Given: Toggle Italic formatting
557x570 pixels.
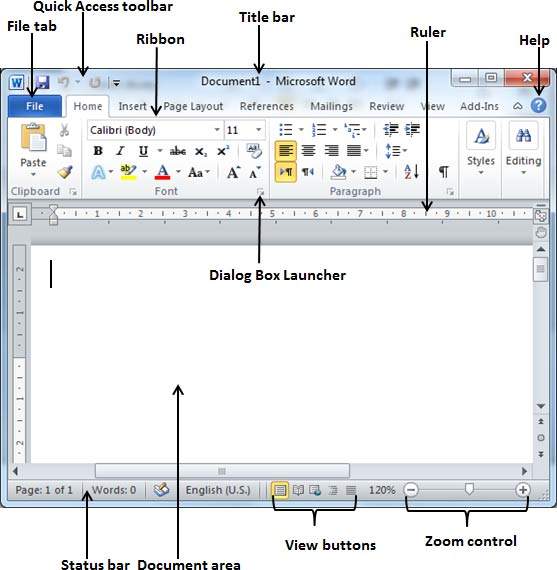Looking at the screenshot, I should tap(120, 151).
